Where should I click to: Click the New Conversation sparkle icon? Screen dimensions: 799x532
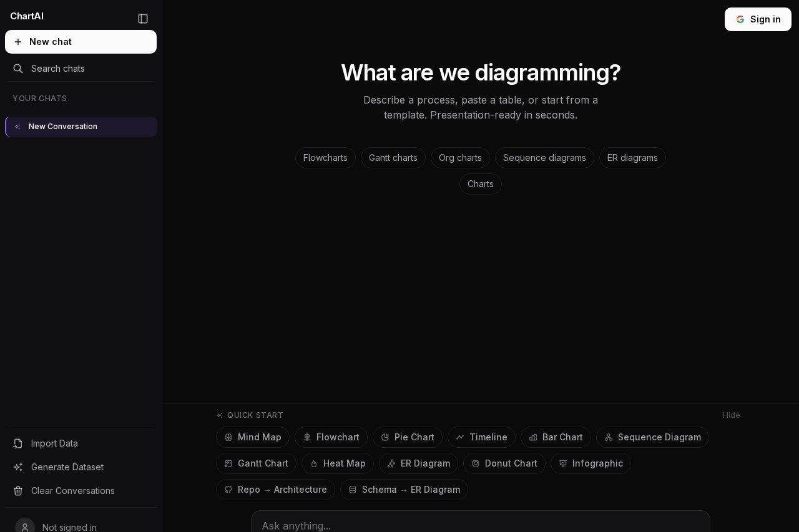[17, 127]
